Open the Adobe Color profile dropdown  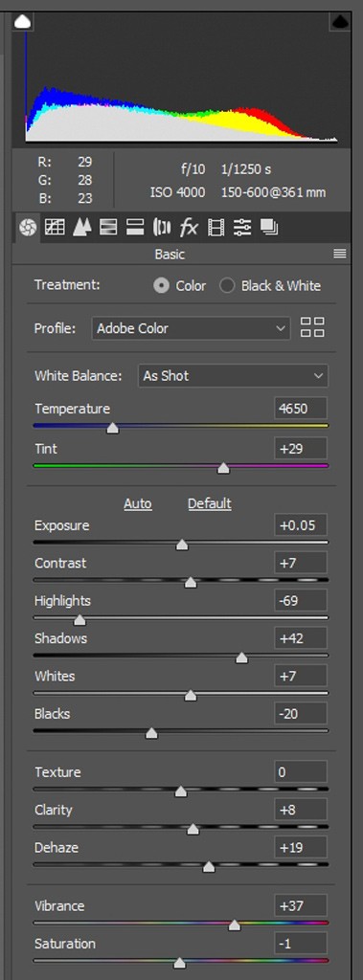tap(191, 328)
